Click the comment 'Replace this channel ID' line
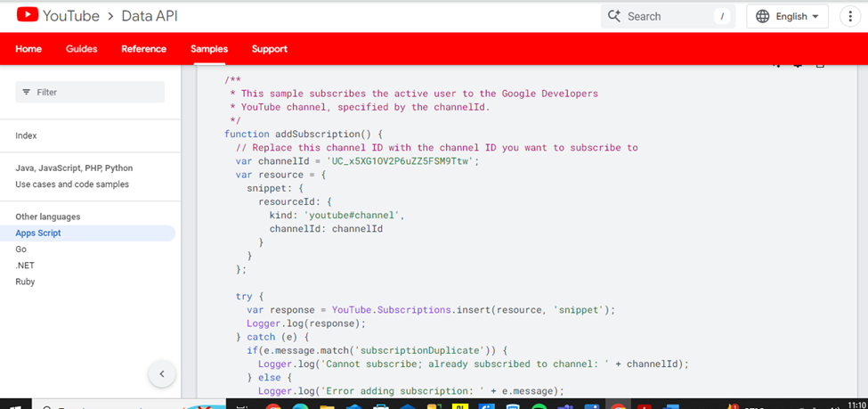The image size is (868, 409). (437, 147)
